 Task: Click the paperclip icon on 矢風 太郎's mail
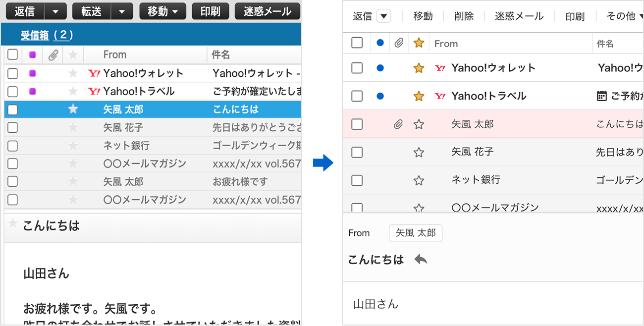point(399,124)
